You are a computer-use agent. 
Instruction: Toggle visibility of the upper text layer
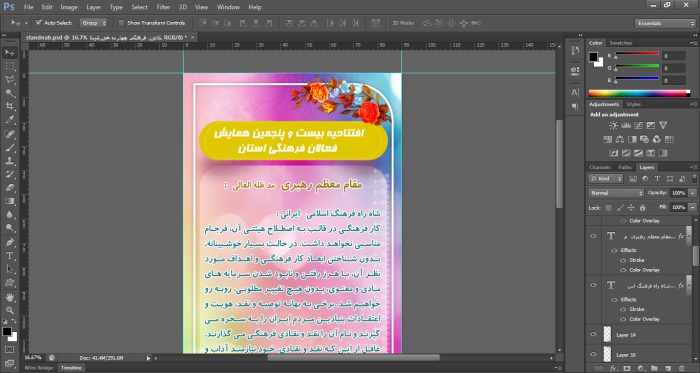[x=593, y=236]
